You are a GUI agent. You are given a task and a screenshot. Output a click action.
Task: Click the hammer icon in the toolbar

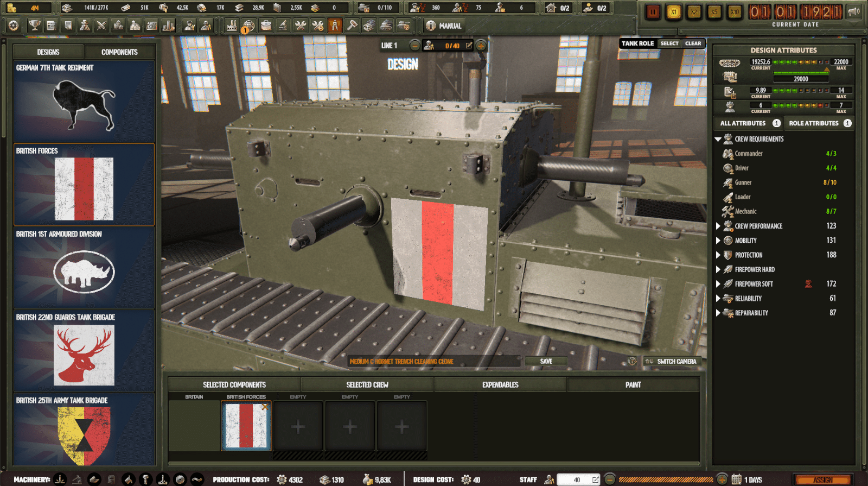pyautogui.click(x=352, y=26)
